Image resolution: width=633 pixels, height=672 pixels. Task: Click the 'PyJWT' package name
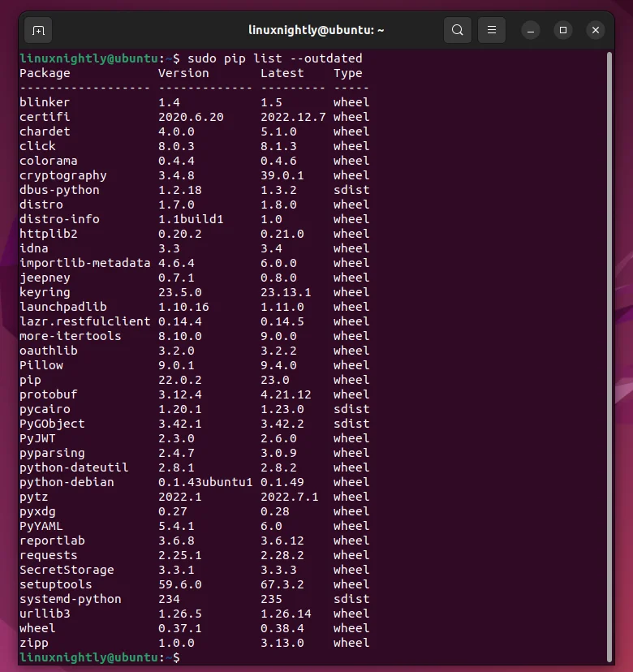[37, 438]
